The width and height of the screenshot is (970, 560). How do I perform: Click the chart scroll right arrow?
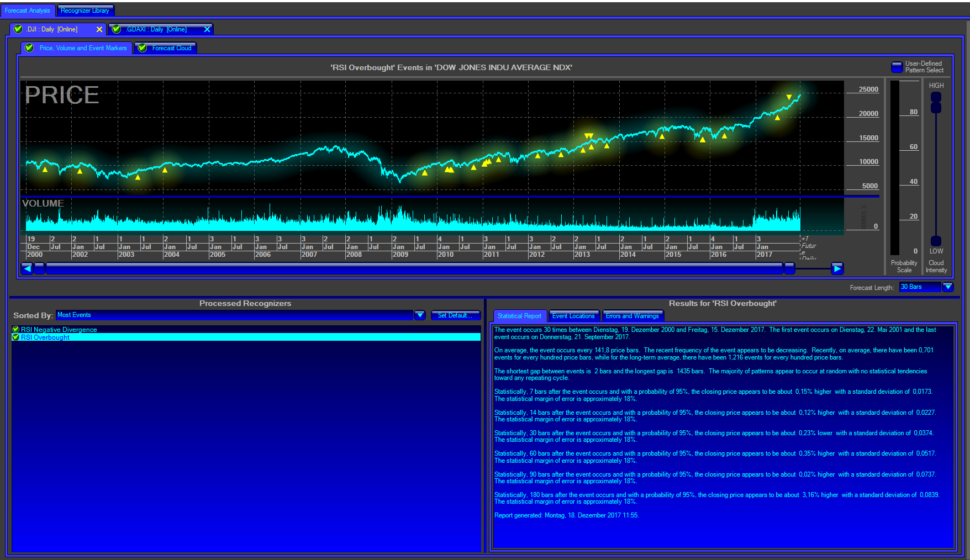837,268
